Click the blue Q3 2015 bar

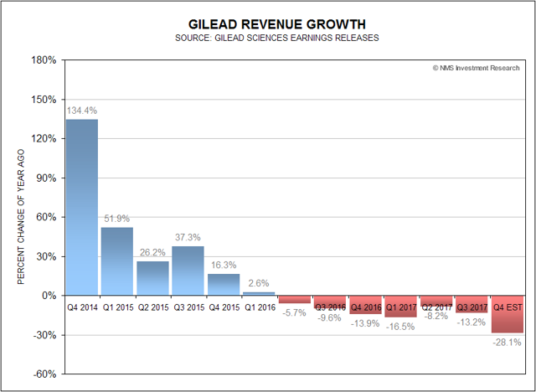click(x=188, y=271)
